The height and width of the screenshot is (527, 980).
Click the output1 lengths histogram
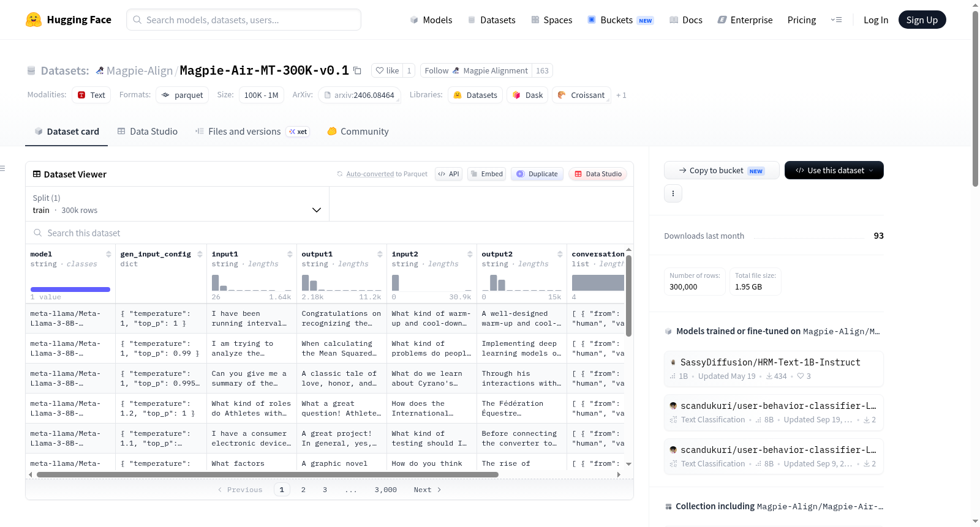click(x=342, y=282)
